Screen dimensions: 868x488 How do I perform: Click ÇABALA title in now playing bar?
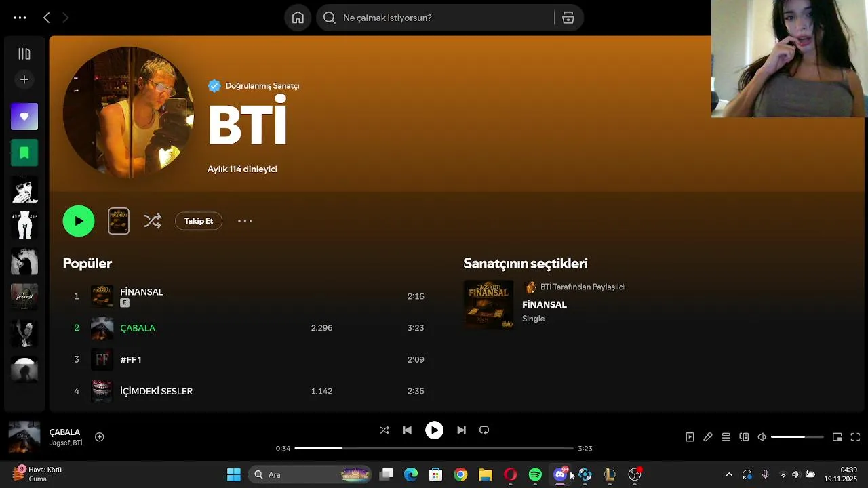64,432
